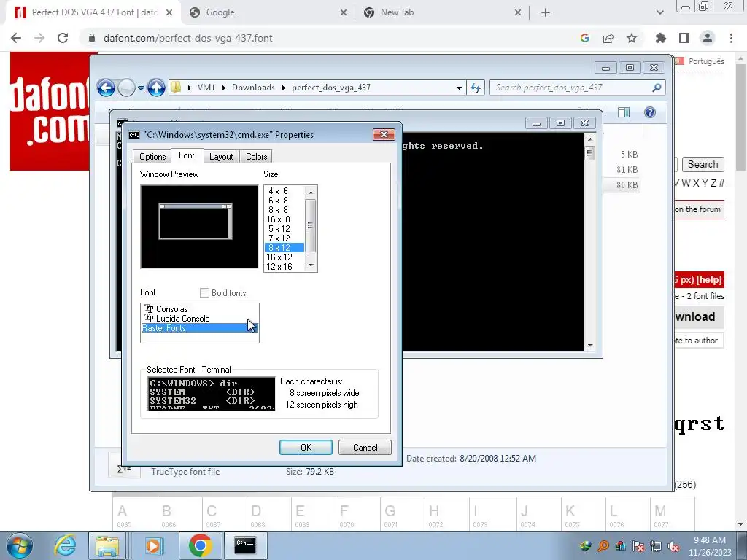The width and height of the screenshot is (747, 560).
Task: Refresh the Explorer folder view
Action: pyautogui.click(x=476, y=87)
